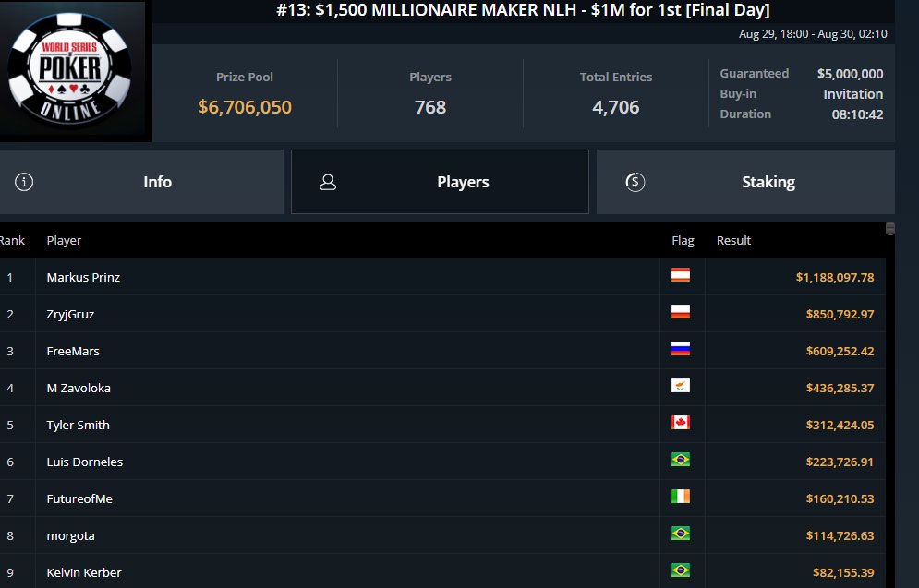Viewport: 919px width, 588px height.
Task: Click Tyler Smith's Canadian flag icon
Action: click(x=681, y=423)
